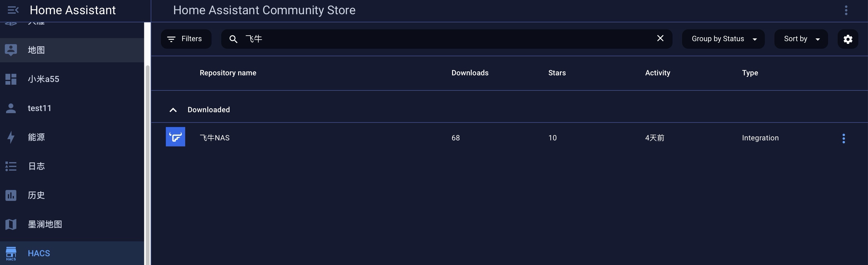The image size is (868, 265).
Task: Click the search input containing 飞牛
Action: click(438, 39)
